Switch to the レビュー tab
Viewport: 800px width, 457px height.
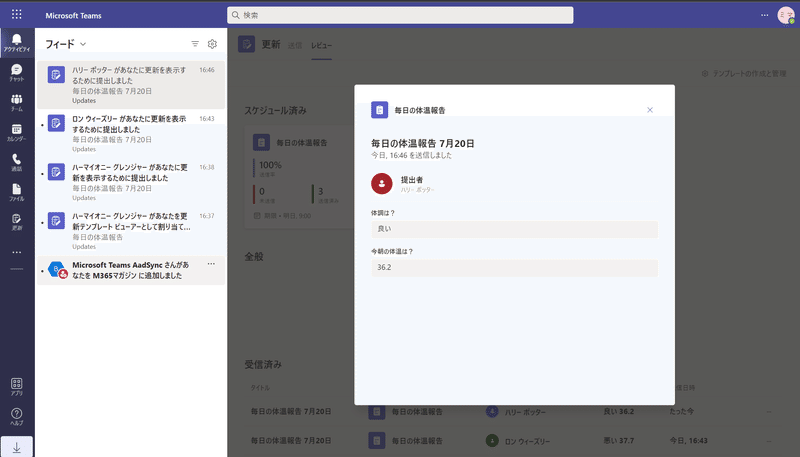pos(321,45)
